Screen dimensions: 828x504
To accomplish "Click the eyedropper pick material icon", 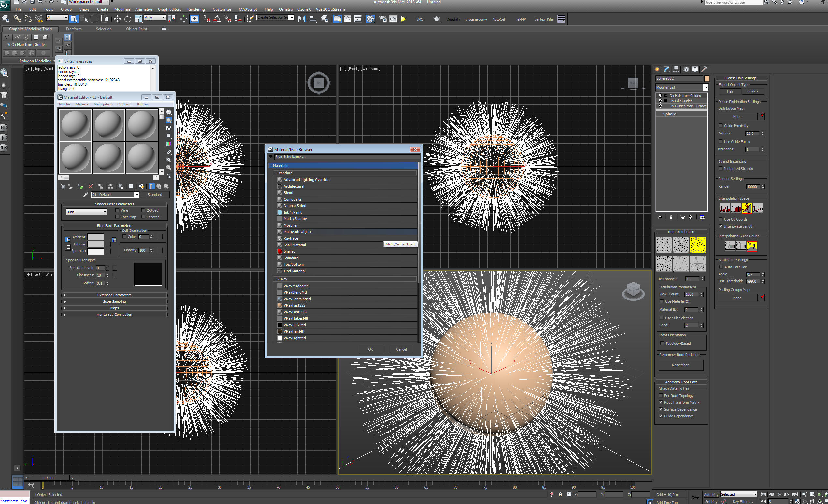I will pyautogui.click(x=86, y=195).
